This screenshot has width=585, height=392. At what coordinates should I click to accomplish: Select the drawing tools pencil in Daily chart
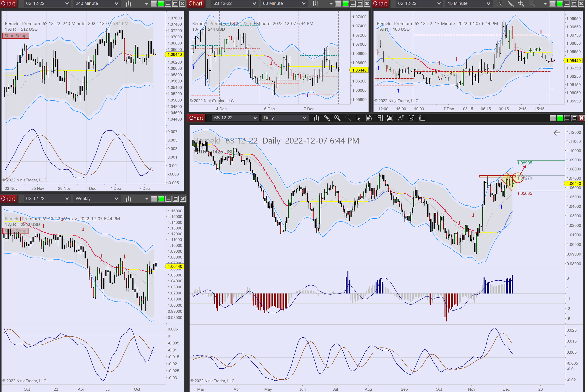point(327,118)
